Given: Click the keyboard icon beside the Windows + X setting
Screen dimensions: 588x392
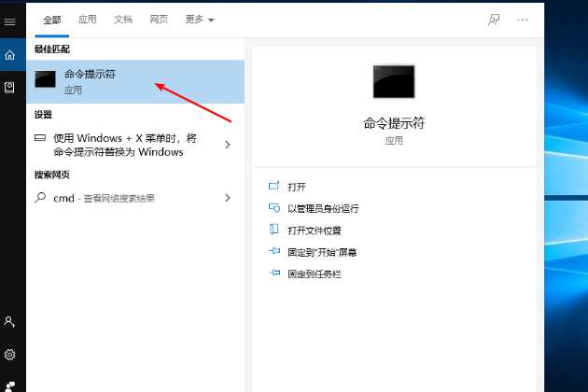Looking at the screenshot, I should point(40,138).
